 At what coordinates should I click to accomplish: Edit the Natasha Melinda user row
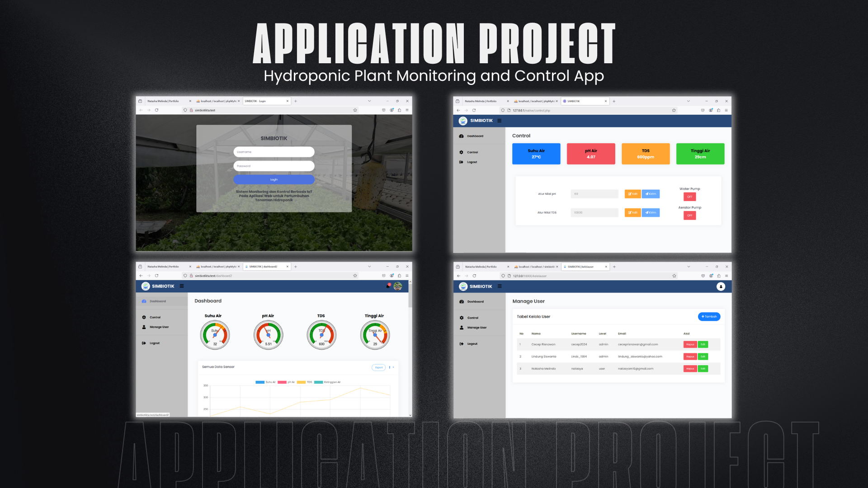[x=703, y=369]
